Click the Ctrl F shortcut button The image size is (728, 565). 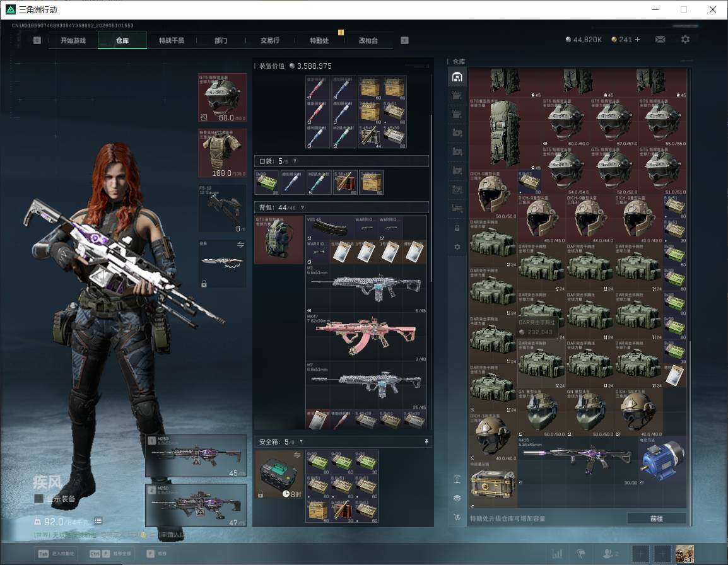[111, 554]
